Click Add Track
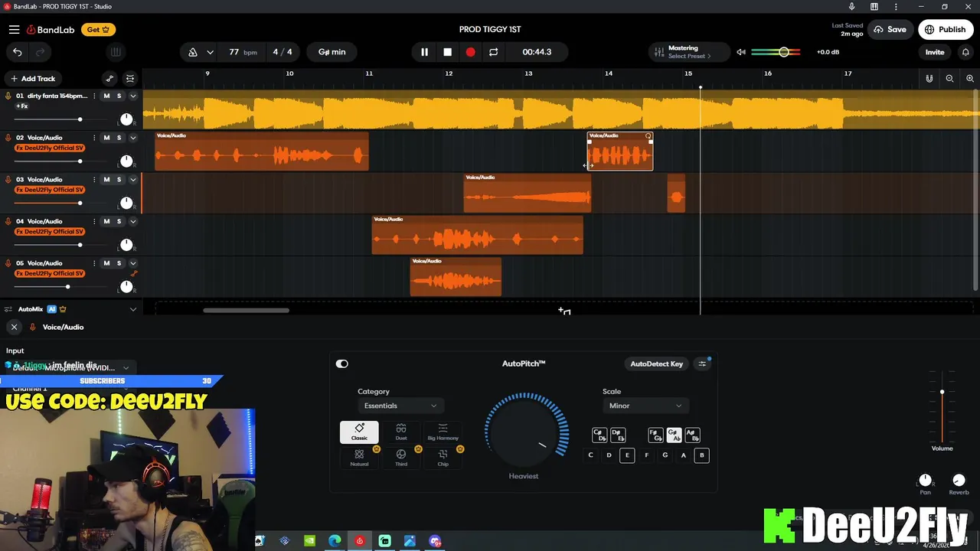This screenshot has width=980, height=551. pyautogui.click(x=33, y=79)
